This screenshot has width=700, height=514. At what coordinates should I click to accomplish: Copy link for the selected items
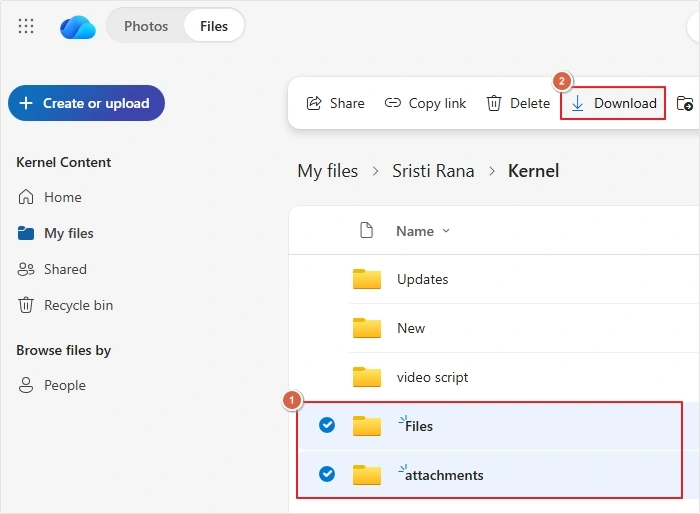tap(425, 103)
